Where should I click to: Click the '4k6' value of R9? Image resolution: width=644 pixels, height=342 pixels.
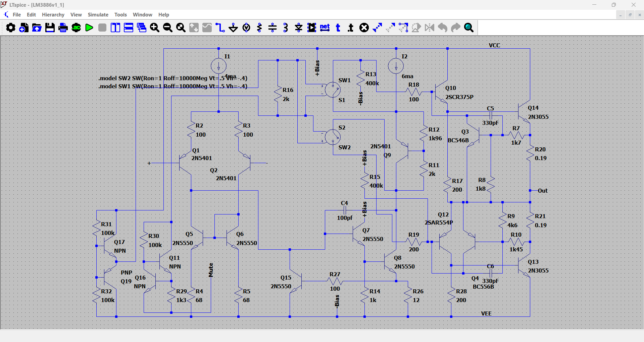pos(512,225)
